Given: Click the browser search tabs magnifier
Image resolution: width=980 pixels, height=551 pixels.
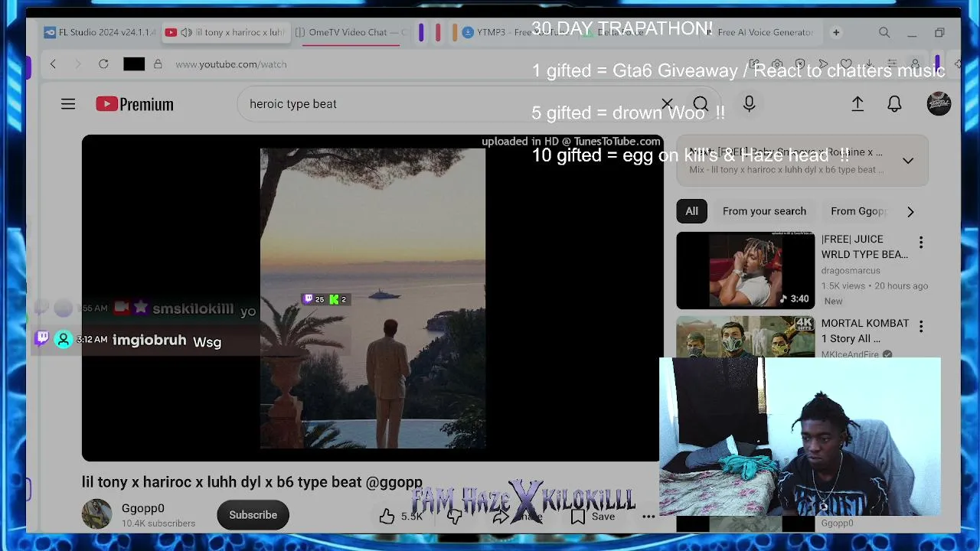Looking at the screenshot, I should tap(884, 33).
